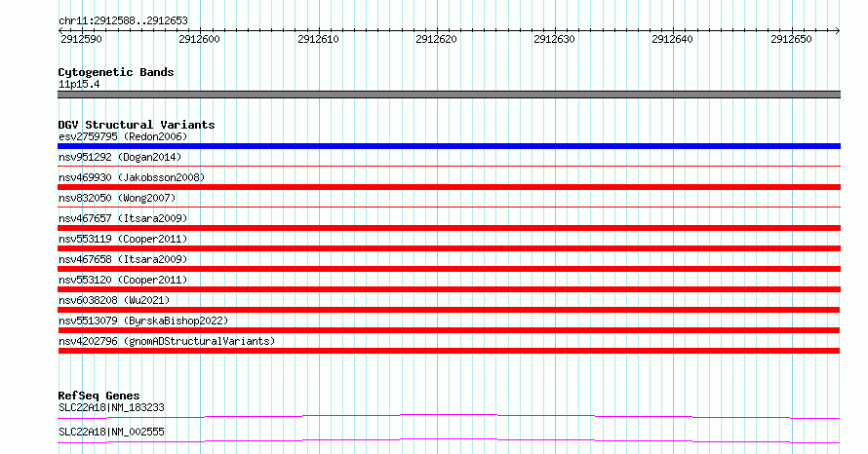This screenshot has width=868, height=454.
Task: Open variant nsv6038208 (Wu2021) label
Action: pos(114,300)
